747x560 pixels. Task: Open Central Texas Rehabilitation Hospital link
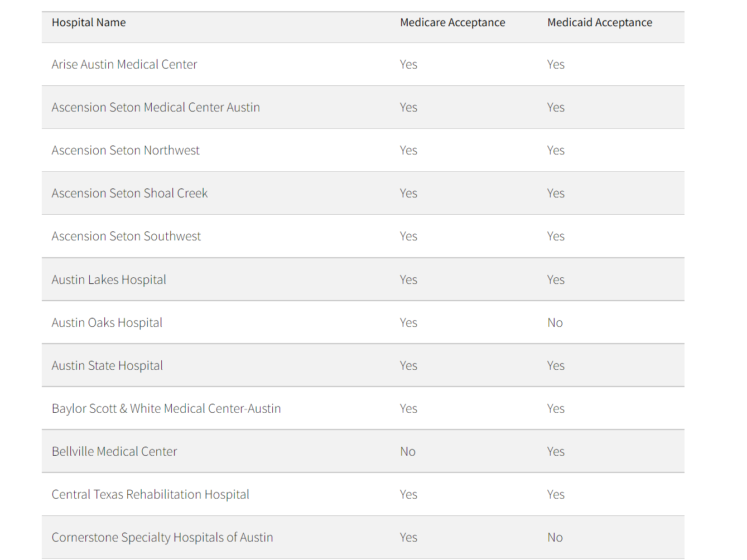(150, 495)
